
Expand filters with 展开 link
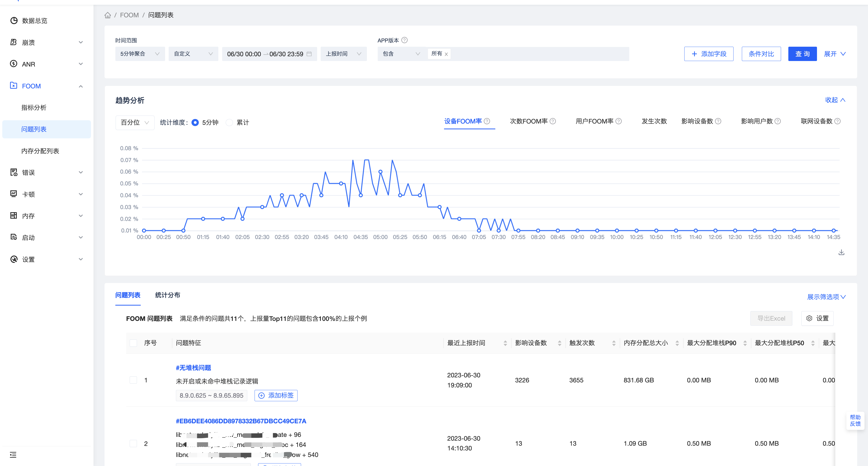coord(835,54)
